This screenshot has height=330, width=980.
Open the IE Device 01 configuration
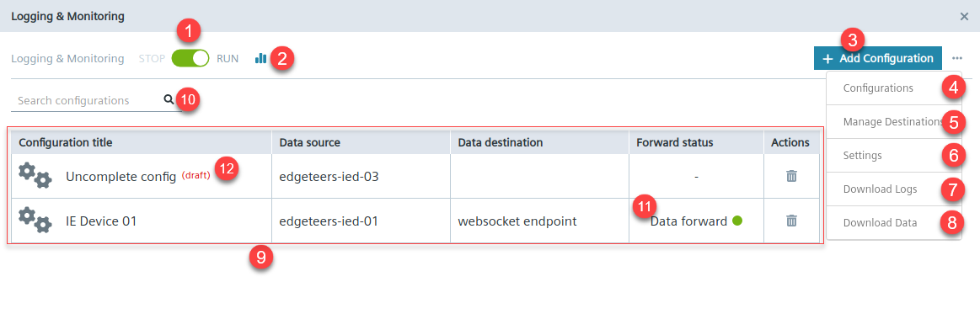[x=101, y=221]
